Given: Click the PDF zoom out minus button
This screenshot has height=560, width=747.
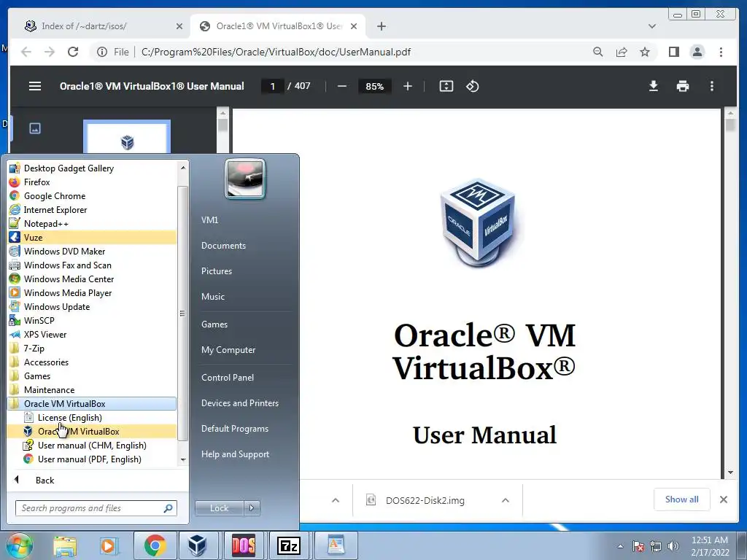Looking at the screenshot, I should (341, 86).
